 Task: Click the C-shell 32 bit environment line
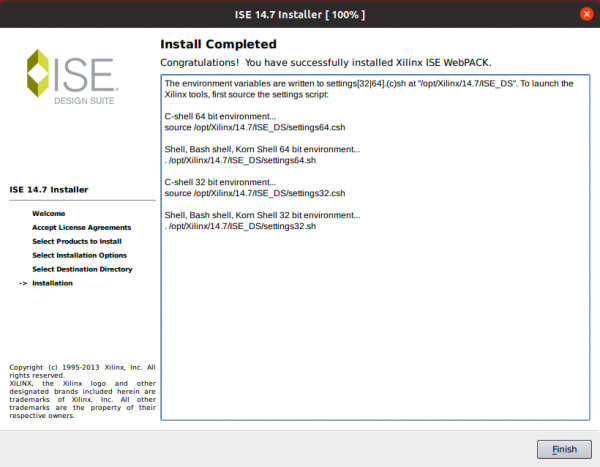click(x=220, y=182)
